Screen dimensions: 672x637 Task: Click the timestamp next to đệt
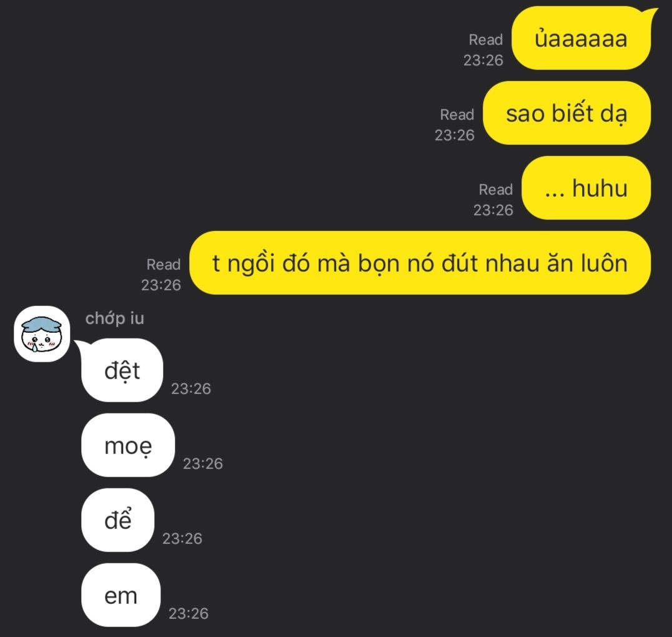point(190,388)
